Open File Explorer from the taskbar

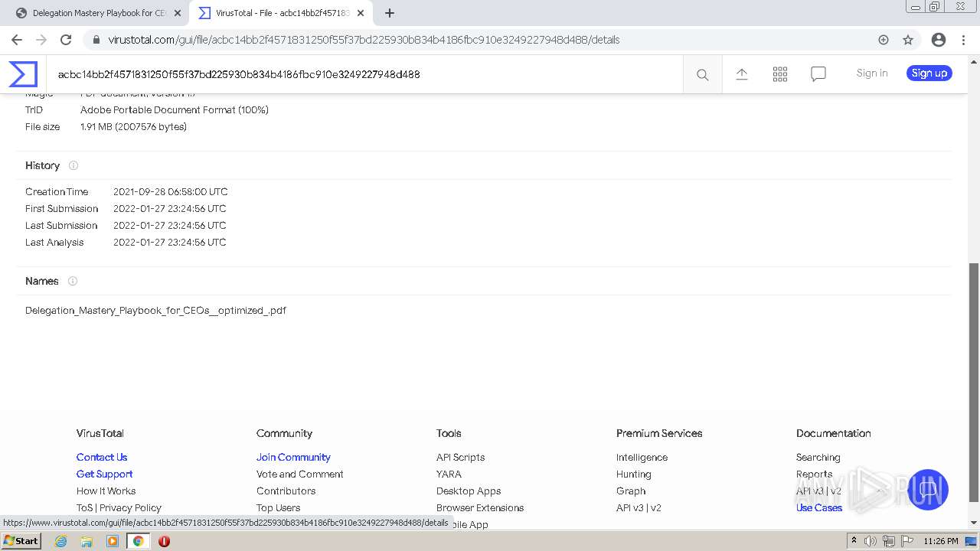tap(87, 541)
